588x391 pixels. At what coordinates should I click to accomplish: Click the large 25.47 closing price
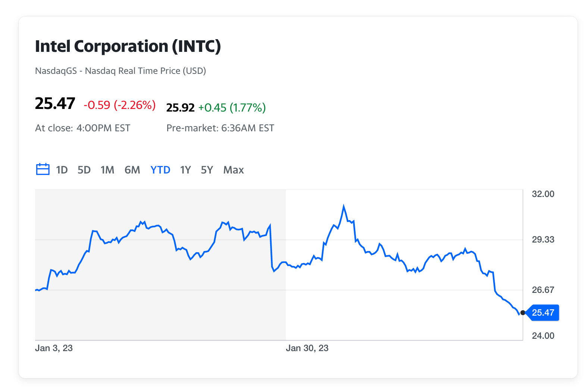[55, 104]
